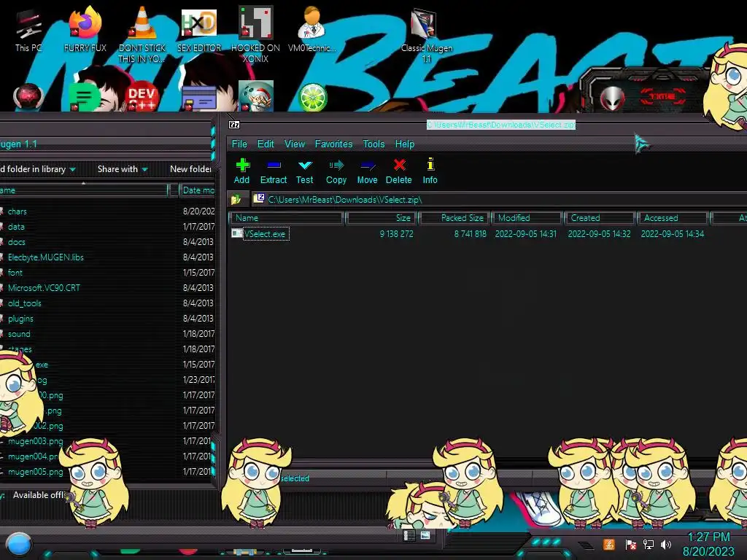Open the Santa elf game shortcut

click(256, 96)
